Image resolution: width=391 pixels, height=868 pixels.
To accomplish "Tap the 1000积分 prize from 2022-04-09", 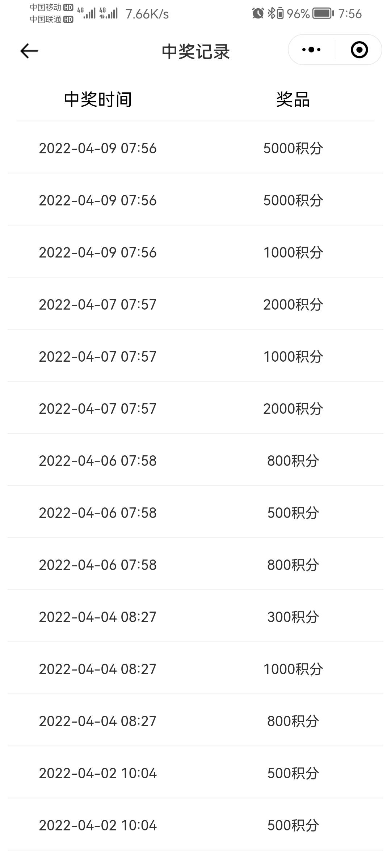I will click(293, 252).
